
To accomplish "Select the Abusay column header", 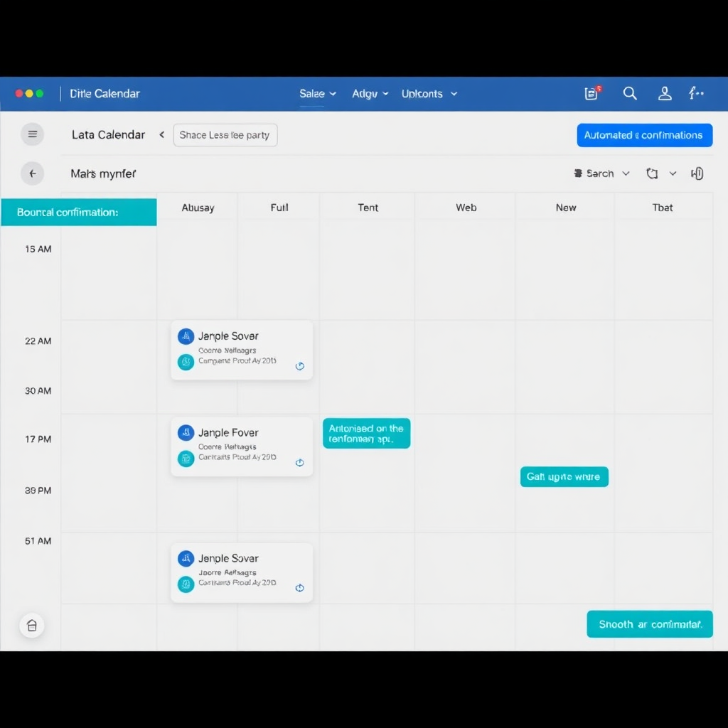I will tap(198, 208).
